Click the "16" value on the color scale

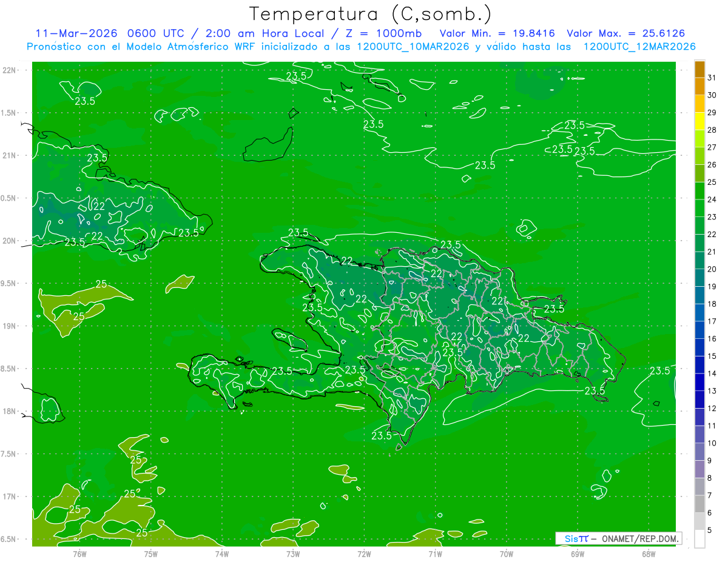[x=712, y=339]
